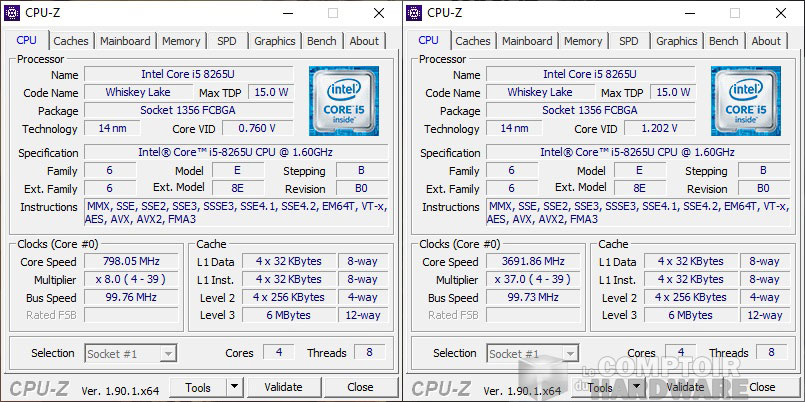The image size is (805, 402).
Task: Click the 0.760 V Core VID value
Action: (258, 128)
